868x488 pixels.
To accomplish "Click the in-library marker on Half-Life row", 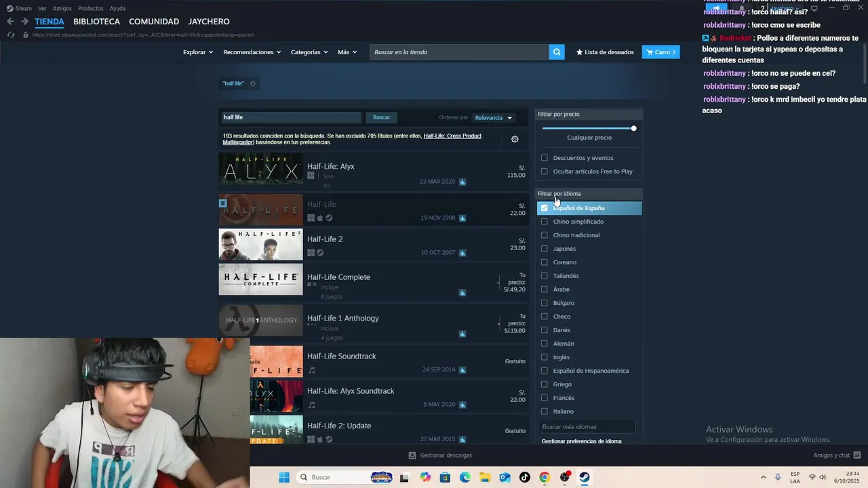I will pos(222,203).
